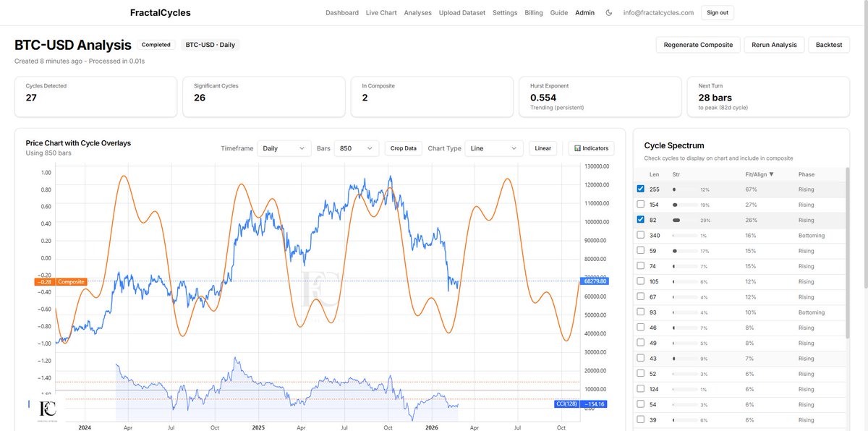Toggle dark mode with the moon icon
Viewport: 868px width, 431px height.
pyautogui.click(x=608, y=12)
